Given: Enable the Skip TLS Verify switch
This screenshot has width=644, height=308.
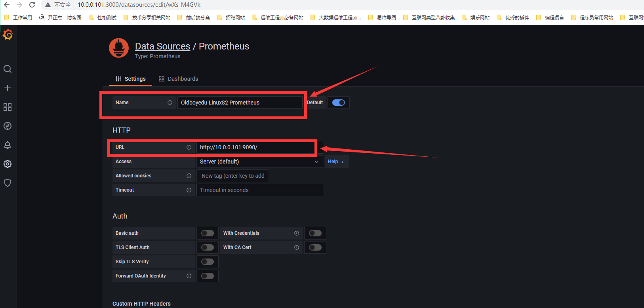Looking at the screenshot, I should 208,262.
